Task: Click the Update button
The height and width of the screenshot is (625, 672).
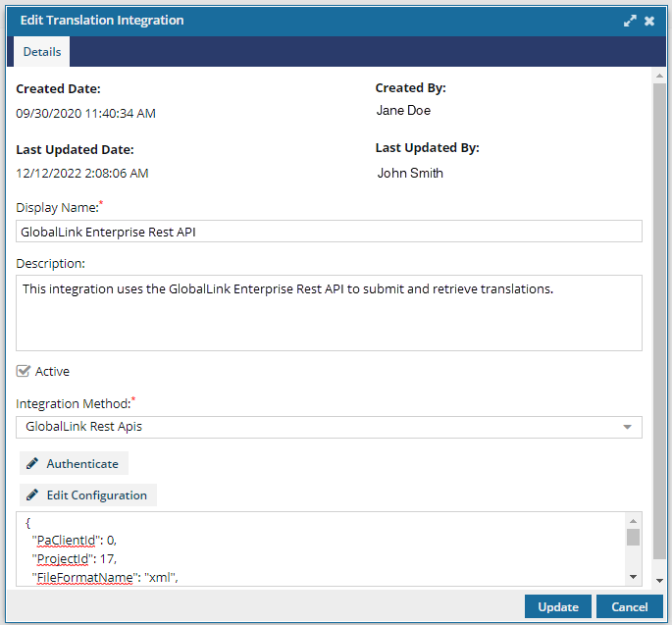Action: 558,606
